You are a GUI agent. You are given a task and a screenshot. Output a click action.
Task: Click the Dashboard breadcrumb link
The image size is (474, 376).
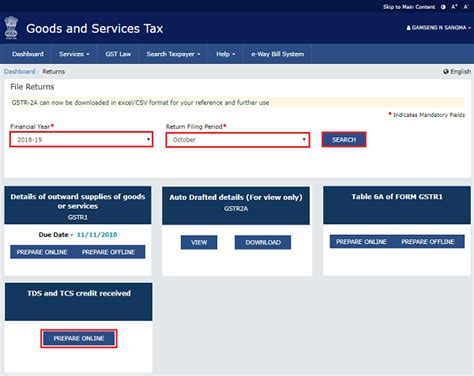coord(20,72)
